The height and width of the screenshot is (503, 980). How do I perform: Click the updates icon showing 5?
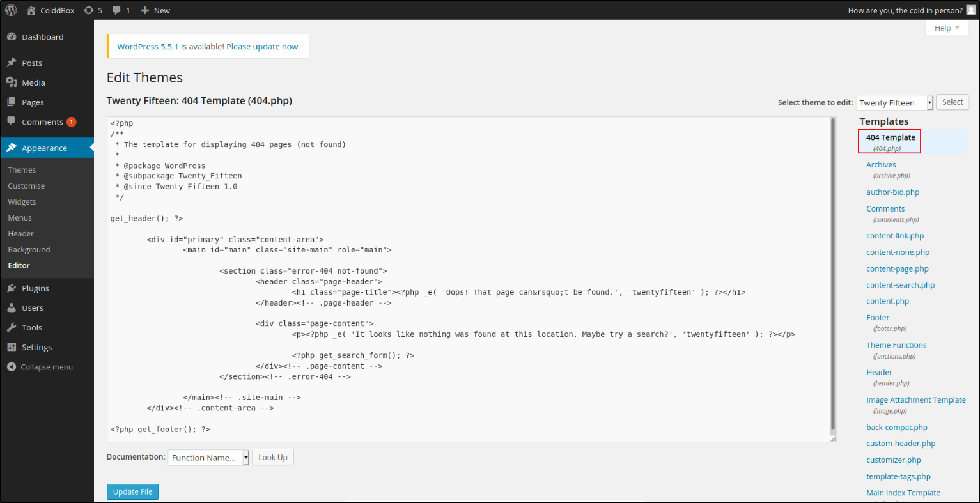point(89,10)
